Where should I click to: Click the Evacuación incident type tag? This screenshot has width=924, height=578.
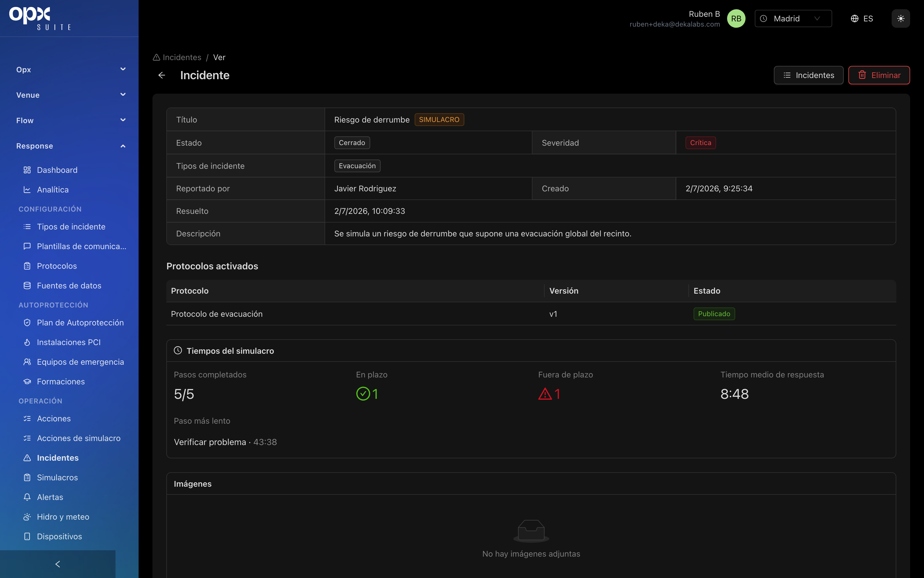(357, 166)
